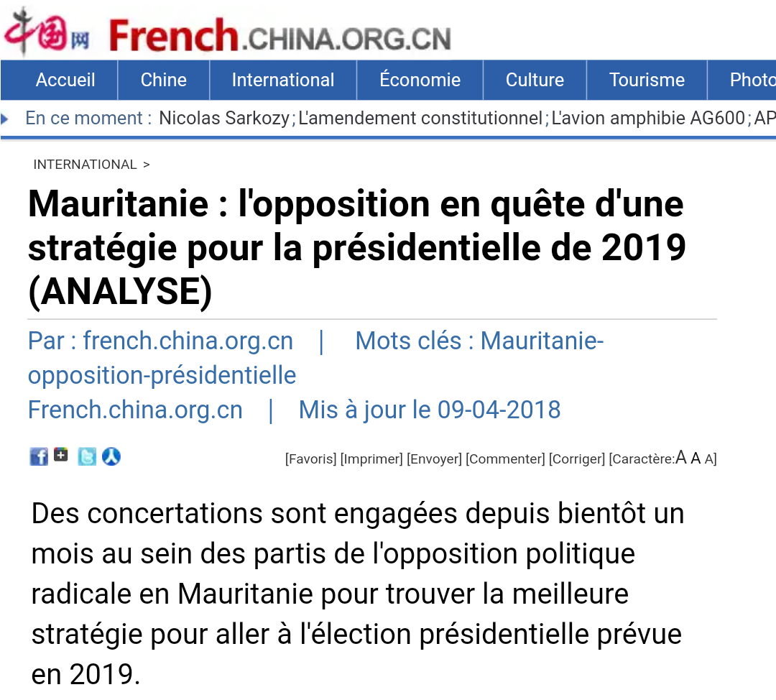Screen dimensions: 776x700
Task: Click the INTERNATIONAL breadcrumb link
Action: (x=85, y=165)
